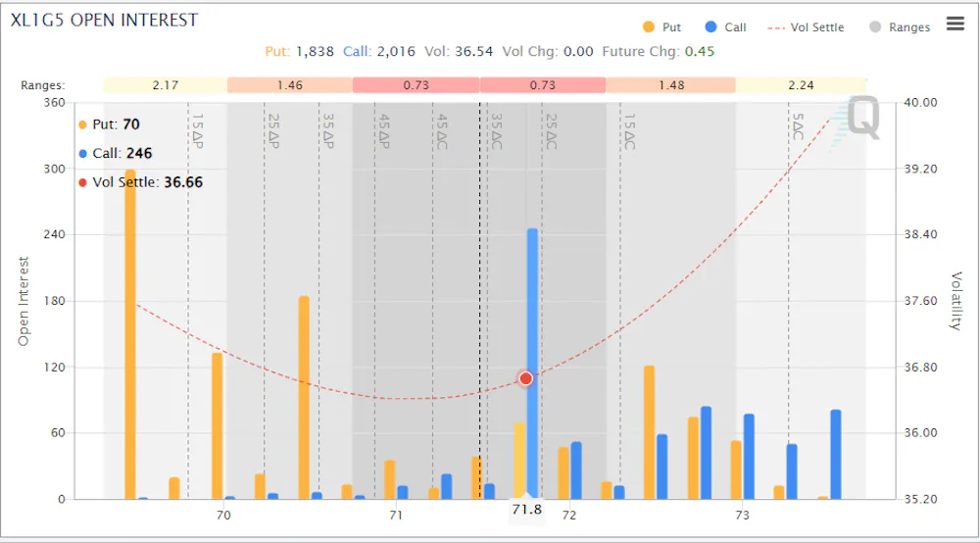
Task: Click the Put total value 1,838
Action: (315, 51)
